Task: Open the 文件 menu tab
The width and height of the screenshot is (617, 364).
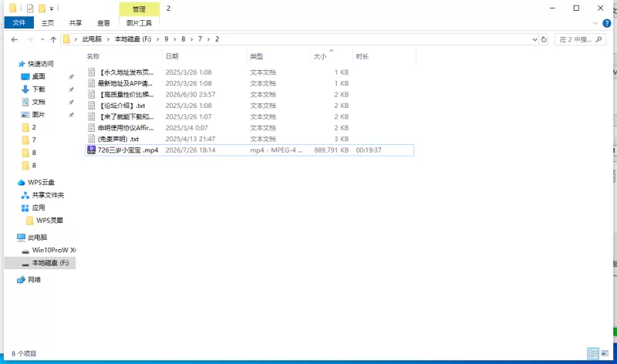Action: tap(19, 23)
